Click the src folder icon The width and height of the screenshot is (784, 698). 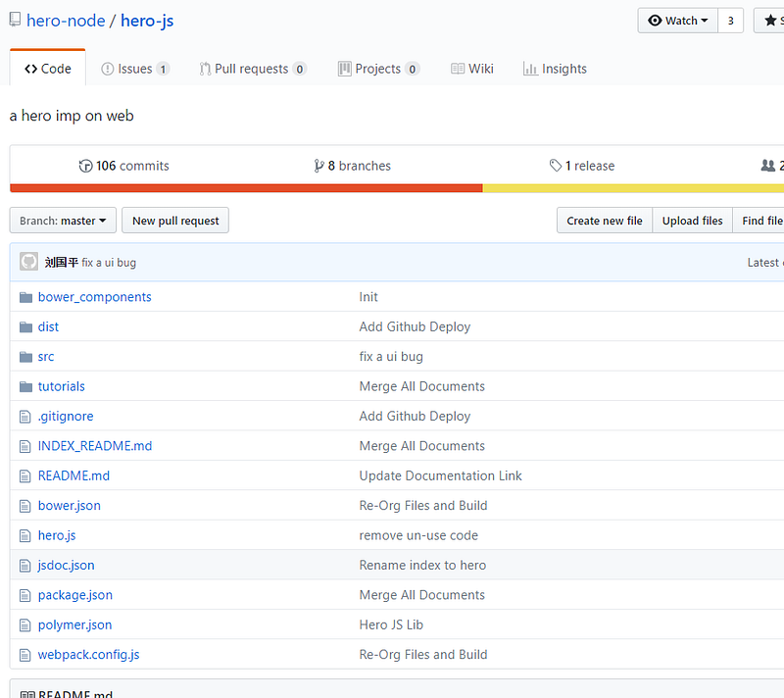pos(25,357)
